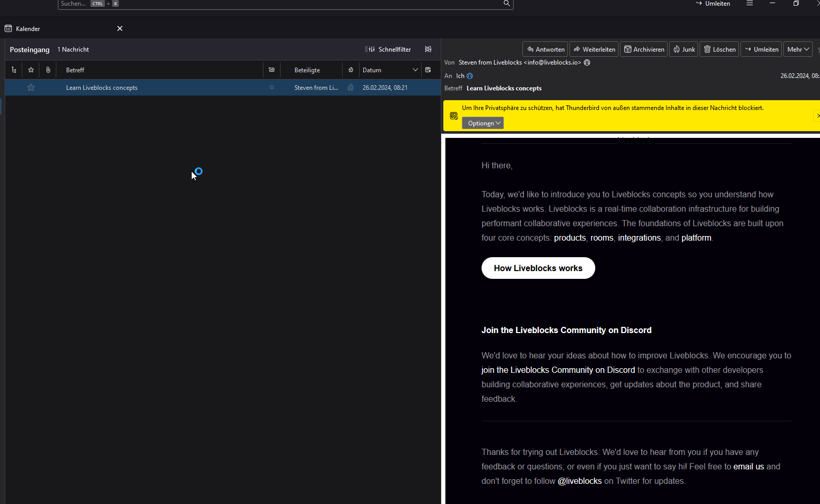Open the message list display options icon
The image size is (820, 504).
click(x=428, y=50)
